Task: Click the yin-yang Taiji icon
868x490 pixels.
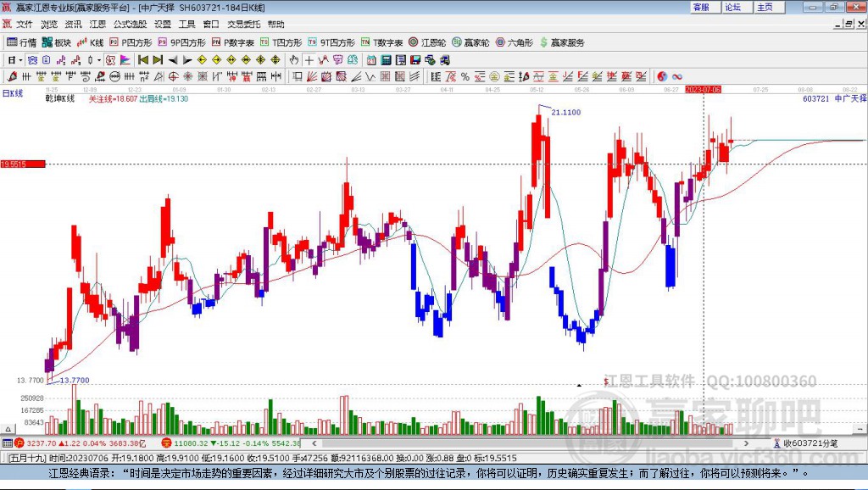Action: (662, 76)
